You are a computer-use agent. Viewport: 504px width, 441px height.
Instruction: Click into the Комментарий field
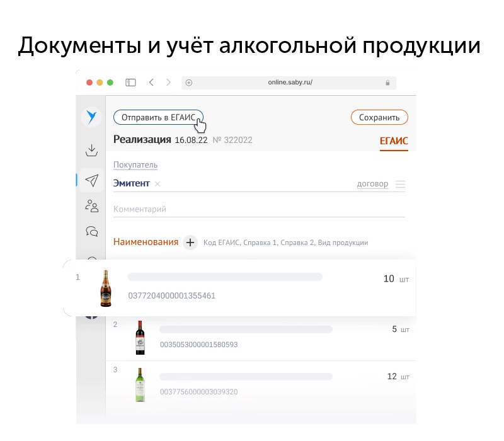click(x=259, y=209)
